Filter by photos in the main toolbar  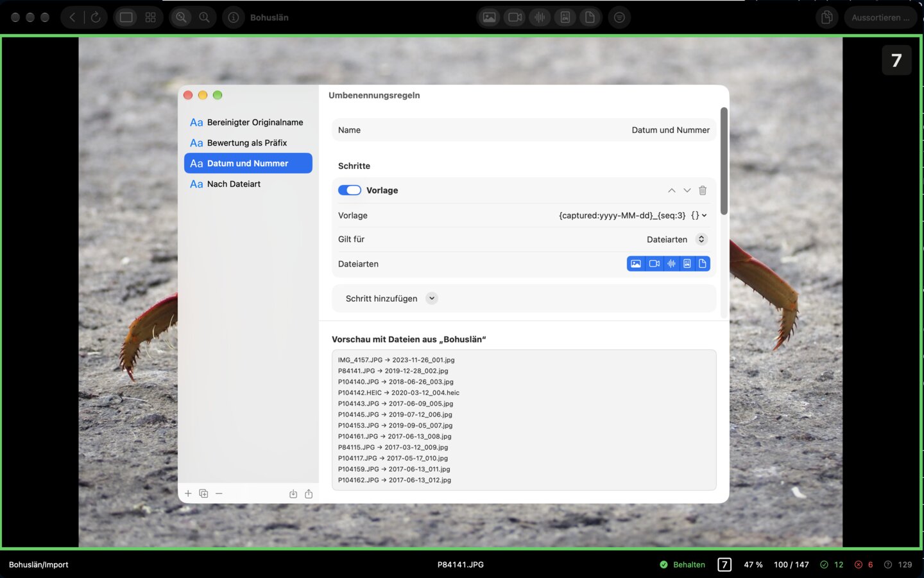[x=490, y=17]
